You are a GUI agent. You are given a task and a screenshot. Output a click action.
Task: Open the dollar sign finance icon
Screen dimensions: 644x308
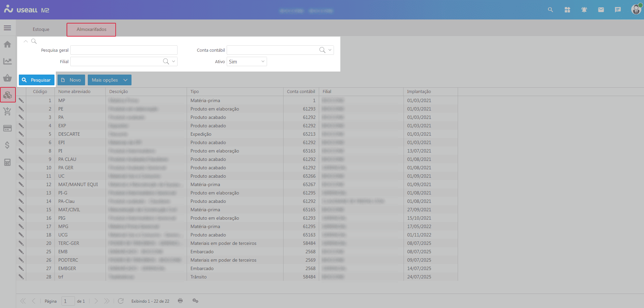[7, 145]
